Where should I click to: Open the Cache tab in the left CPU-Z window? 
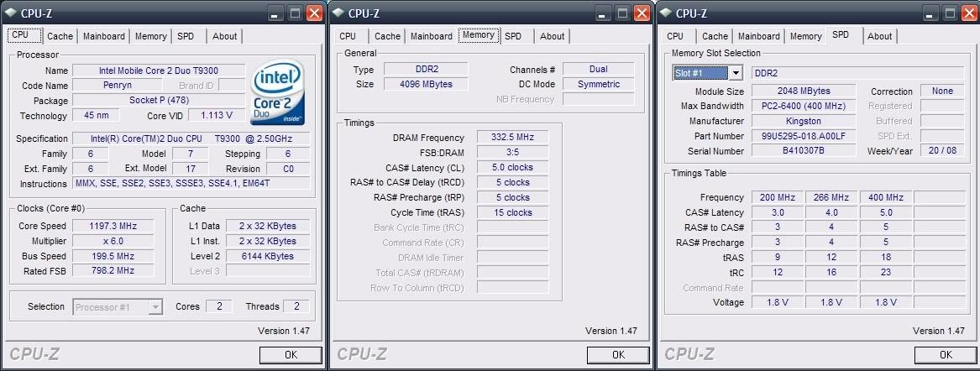coord(60,36)
